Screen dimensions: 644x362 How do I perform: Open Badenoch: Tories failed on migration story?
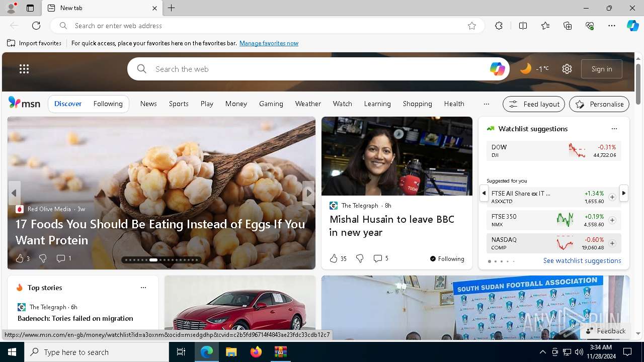[x=75, y=318]
